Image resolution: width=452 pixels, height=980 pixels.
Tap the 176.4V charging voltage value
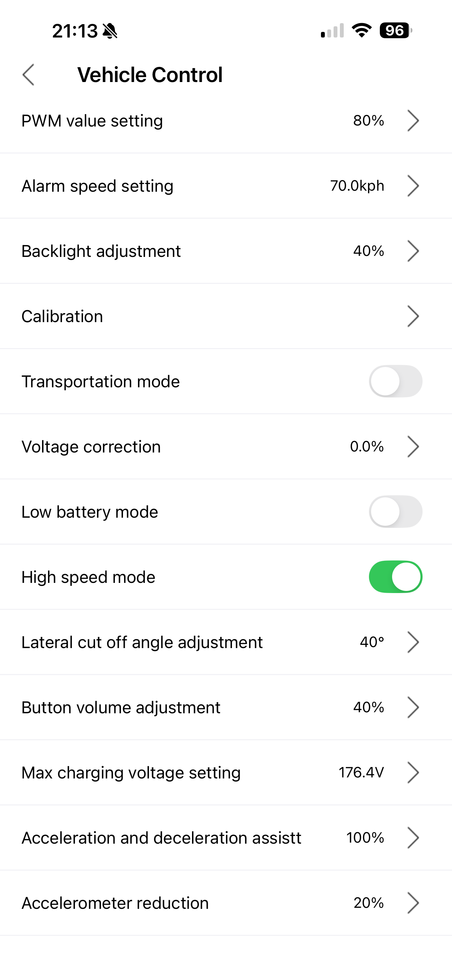tap(361, 773)
